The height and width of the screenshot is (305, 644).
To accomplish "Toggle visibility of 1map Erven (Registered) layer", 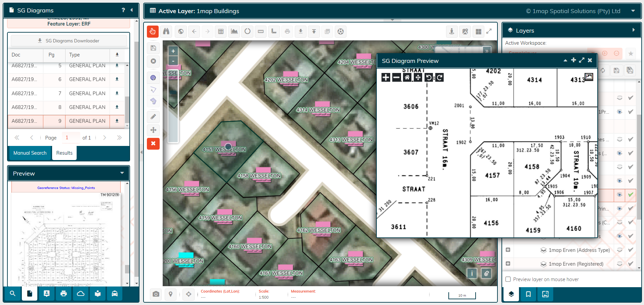I will click(x=620, y=264).
